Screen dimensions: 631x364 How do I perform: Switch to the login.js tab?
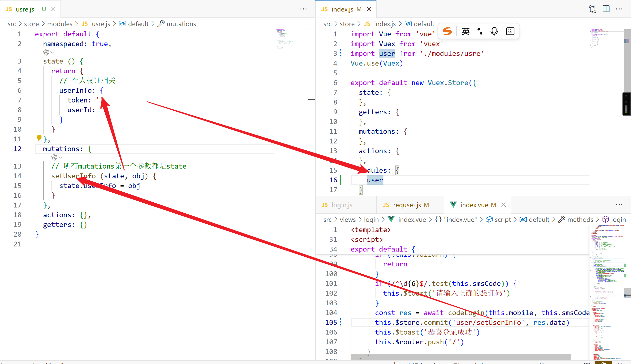click(x=342, y=205)
